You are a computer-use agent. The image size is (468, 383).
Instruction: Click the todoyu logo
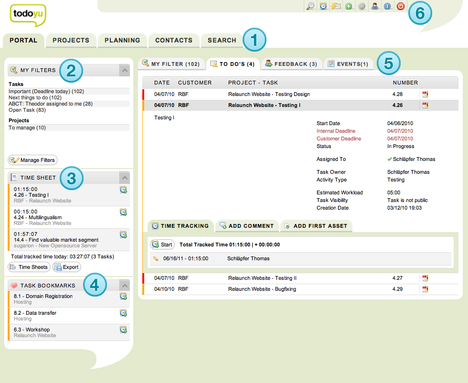tap(28, 15)
